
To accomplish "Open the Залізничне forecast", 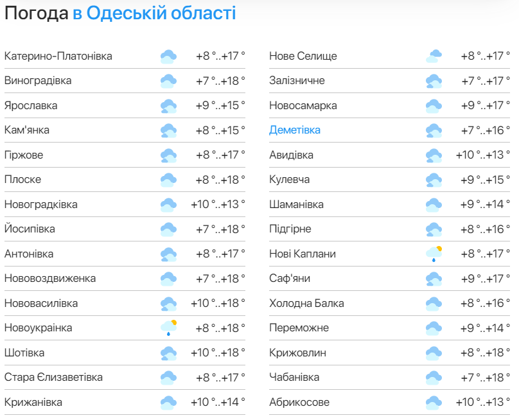I will click(x=297, y=81).
